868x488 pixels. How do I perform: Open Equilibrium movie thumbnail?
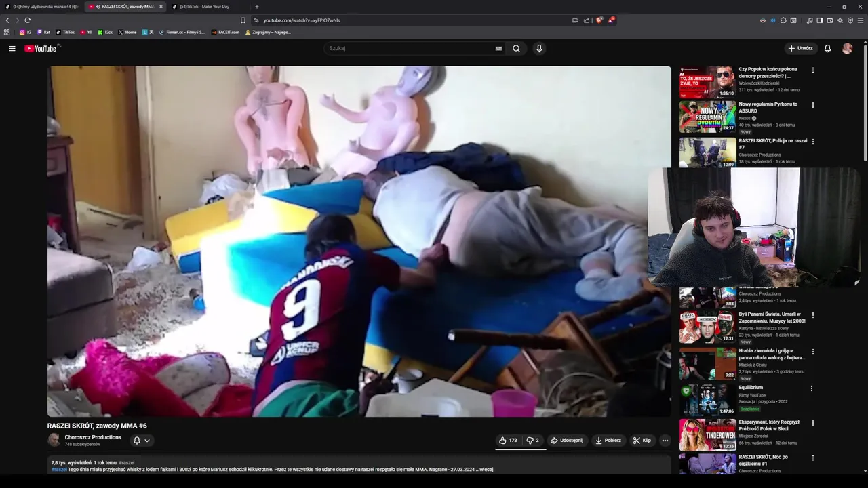pos(707,400)
